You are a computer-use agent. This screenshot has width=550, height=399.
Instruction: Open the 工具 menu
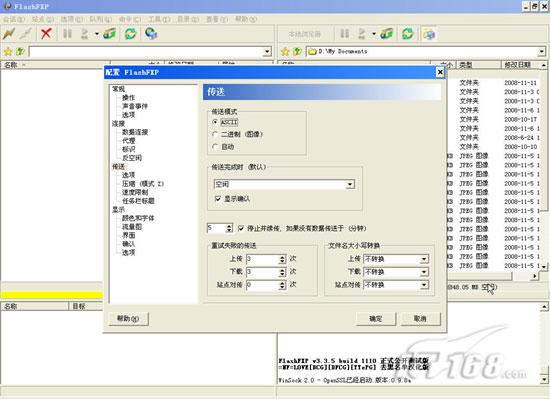coord(159,19)
